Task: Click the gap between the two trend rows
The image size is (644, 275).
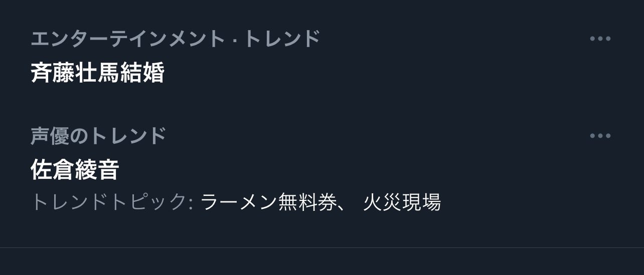Action: 322,106
